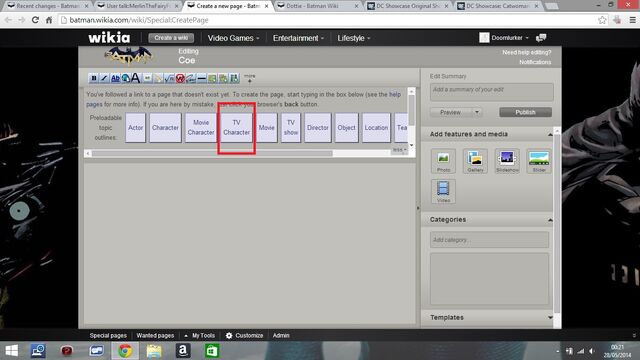640x360 pixels.
Task: Click the Add category input field
Action: click(489, 240)
